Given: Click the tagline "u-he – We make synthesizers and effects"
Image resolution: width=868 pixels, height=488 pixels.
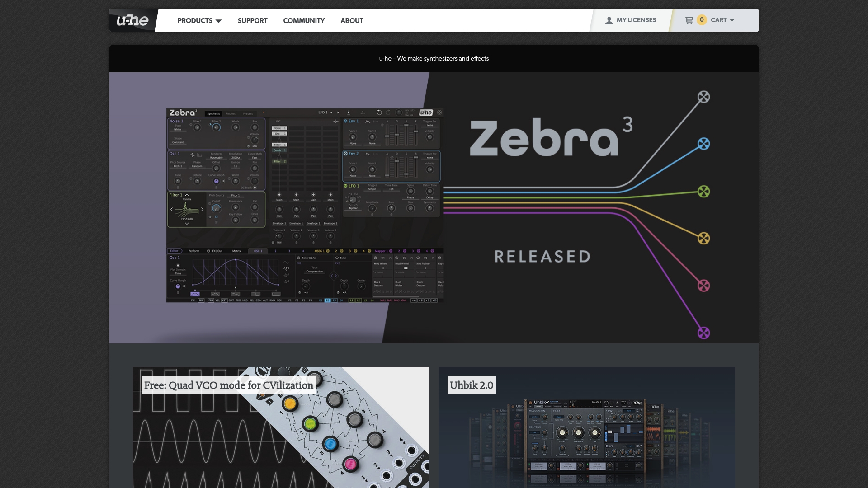Looking at the screenshot, I should tap(434, 58).
